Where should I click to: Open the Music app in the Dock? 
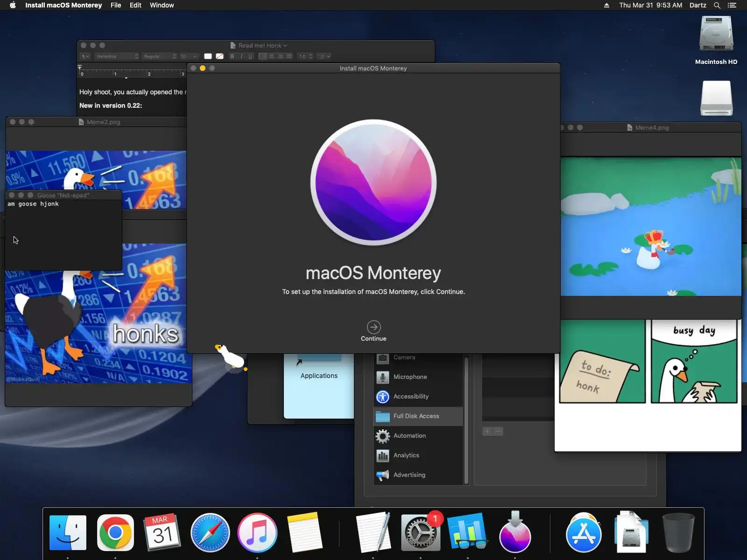257,532
